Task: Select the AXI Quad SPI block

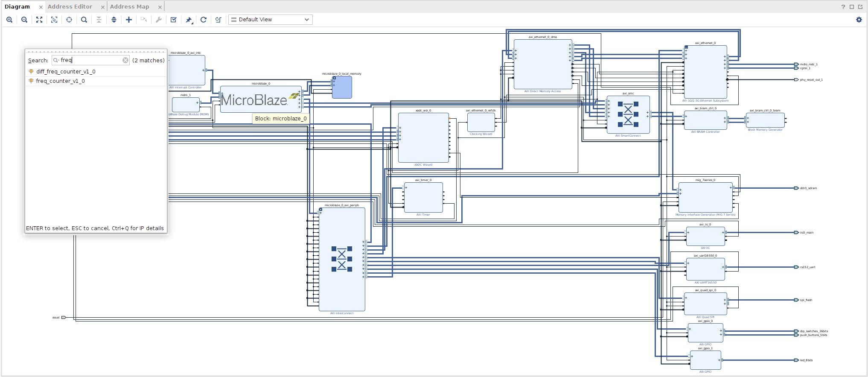Action: (705, 304)
